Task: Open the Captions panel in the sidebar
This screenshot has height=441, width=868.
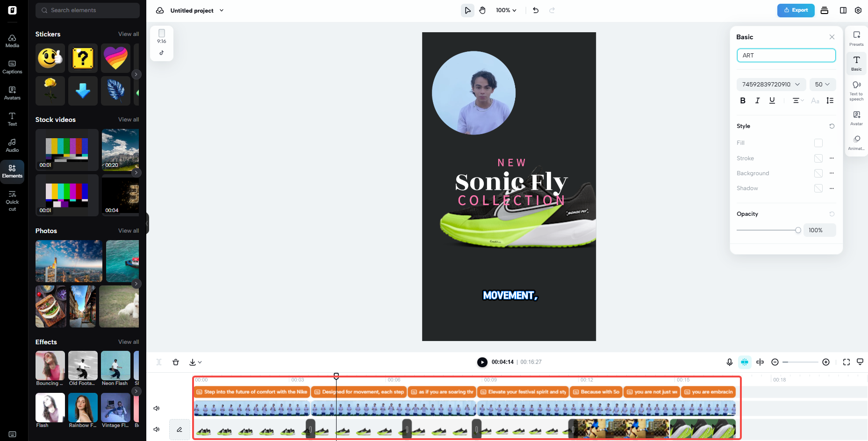Action: (12, 67)
